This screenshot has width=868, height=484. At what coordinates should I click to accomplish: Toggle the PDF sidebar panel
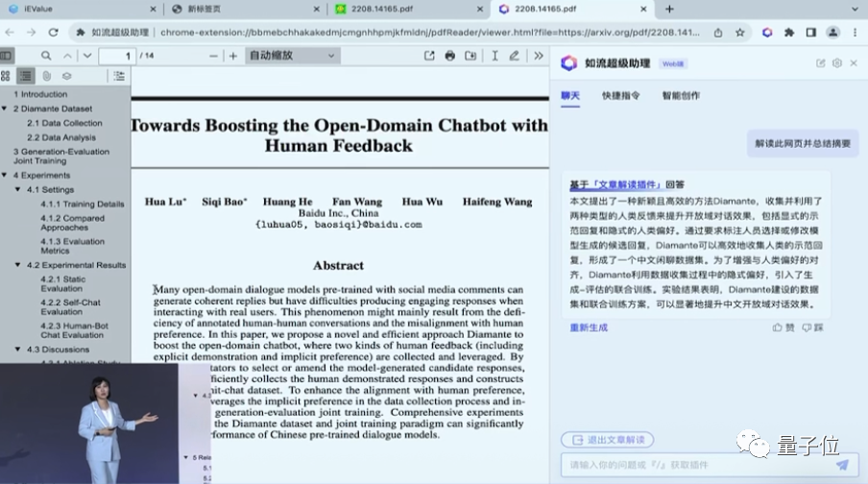[x=7, y=56]
